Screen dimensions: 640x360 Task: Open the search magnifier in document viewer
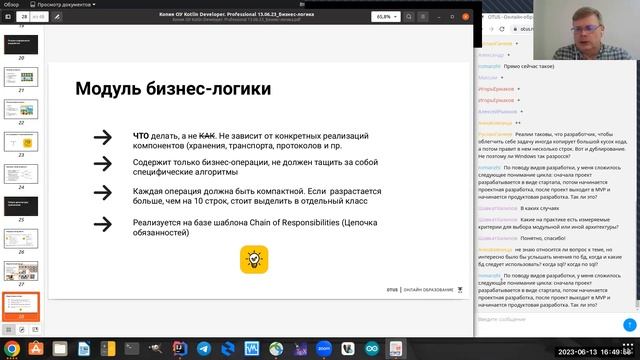[409, 17]
